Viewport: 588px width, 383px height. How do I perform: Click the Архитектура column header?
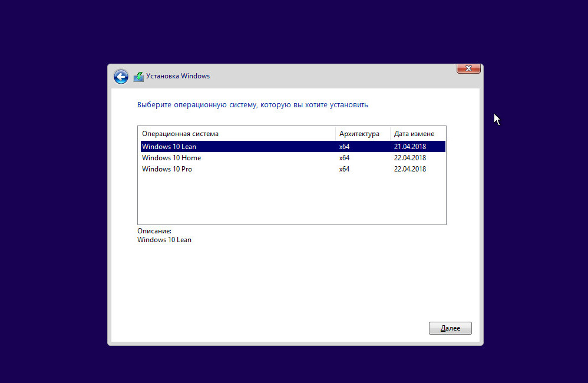[362, 134]
